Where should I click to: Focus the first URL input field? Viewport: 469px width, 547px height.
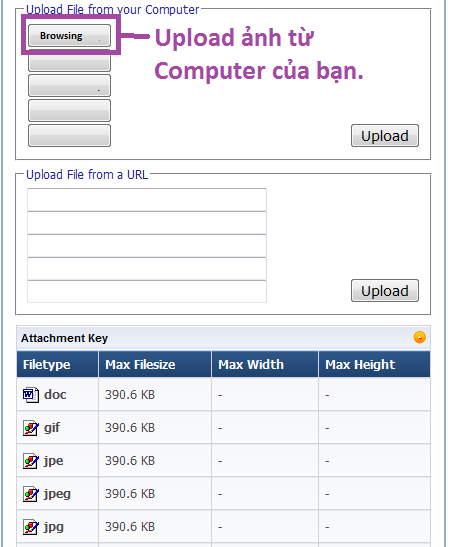coord(147,200)
